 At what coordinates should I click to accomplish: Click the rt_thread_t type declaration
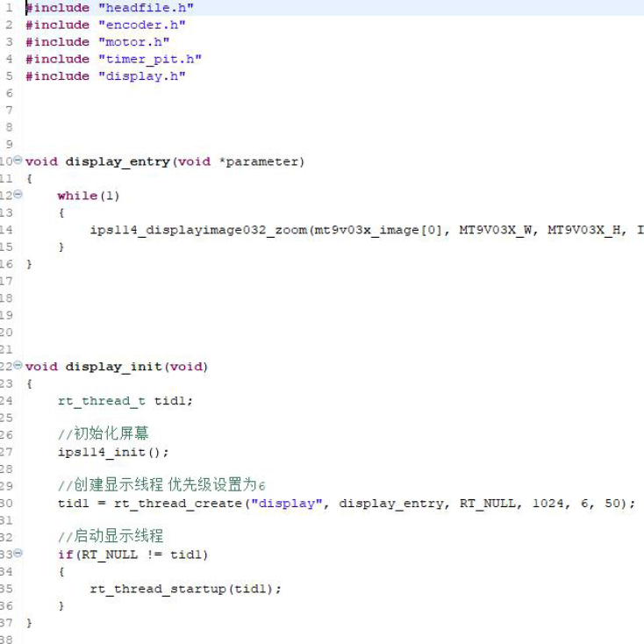[102, 401]
